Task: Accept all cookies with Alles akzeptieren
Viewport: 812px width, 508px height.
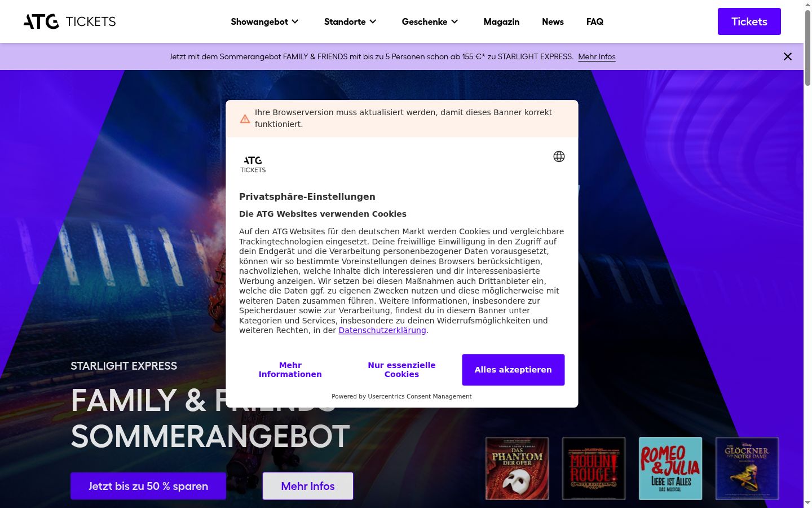Action: pos(513,370)
